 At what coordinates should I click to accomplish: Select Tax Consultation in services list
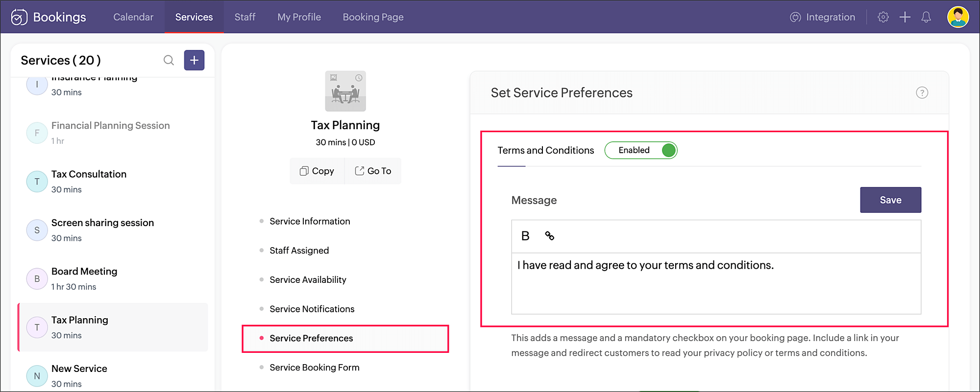[113, 182]
